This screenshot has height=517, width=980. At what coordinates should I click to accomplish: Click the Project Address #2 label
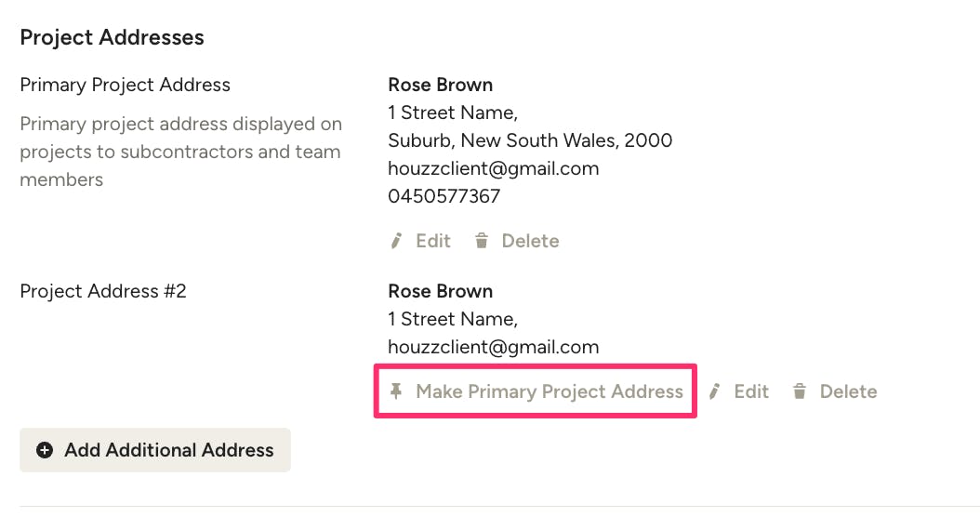(103, 291)
